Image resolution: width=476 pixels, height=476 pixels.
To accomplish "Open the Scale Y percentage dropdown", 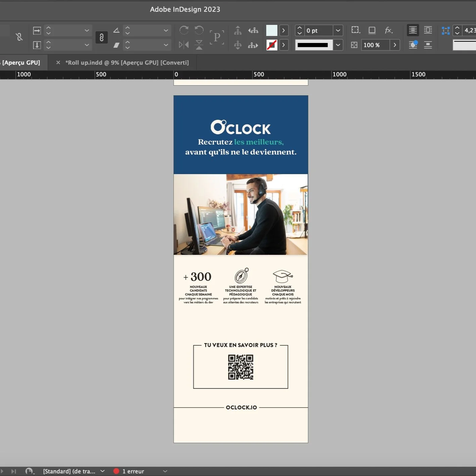I will pos(87,45).
